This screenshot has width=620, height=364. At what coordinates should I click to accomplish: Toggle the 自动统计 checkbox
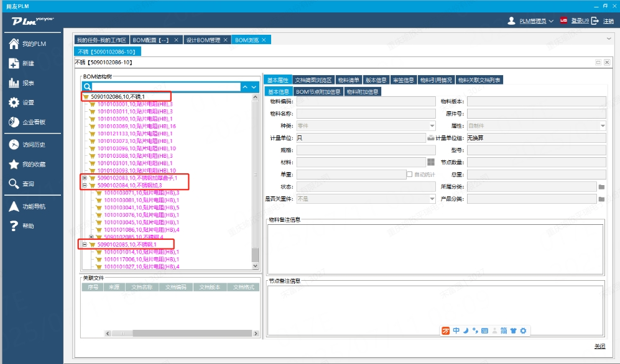click(x=410, y=174)
